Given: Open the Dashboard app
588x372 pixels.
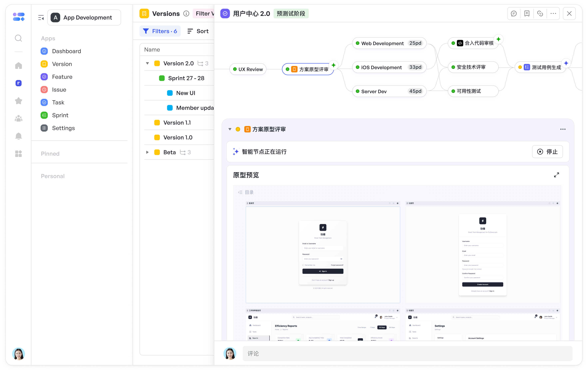Looking at the screenshot, I should pyautogui.click(x=61, y=51).
